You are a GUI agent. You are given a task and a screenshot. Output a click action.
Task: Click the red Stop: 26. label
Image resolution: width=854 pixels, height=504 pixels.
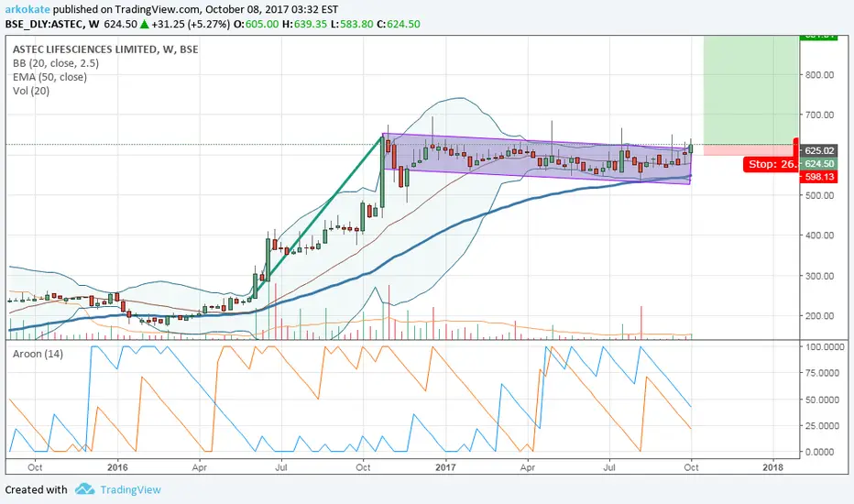[x=772, y=164]
